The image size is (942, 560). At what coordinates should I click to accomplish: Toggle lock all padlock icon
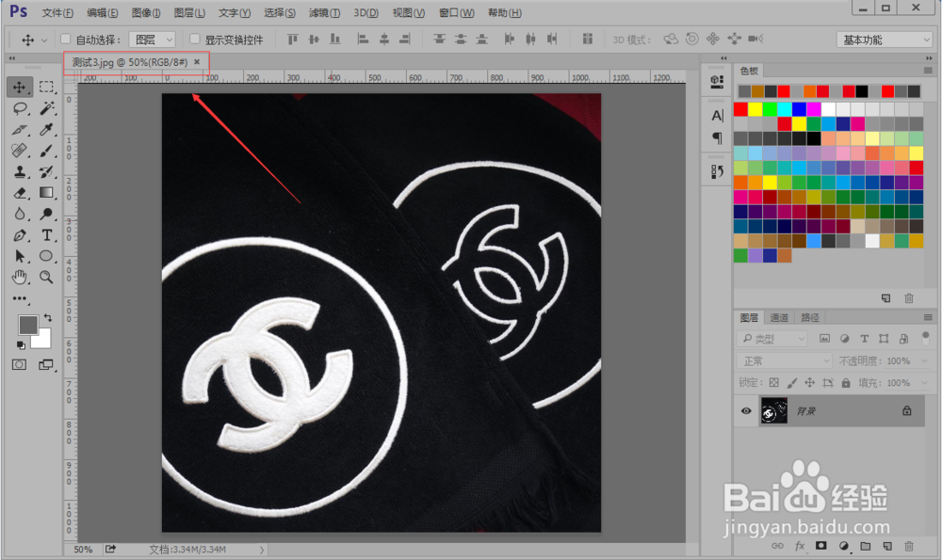coord(846,383)
